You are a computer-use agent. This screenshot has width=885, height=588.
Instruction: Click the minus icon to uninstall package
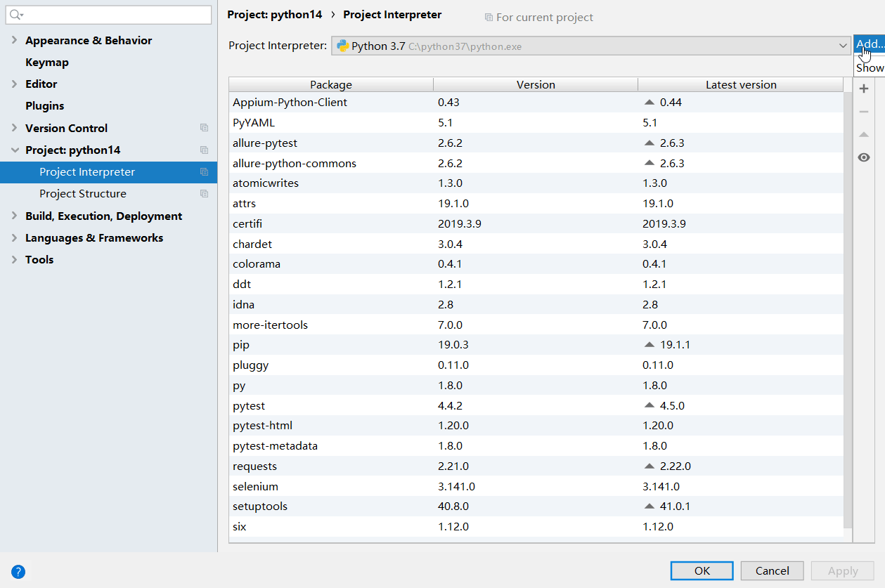(864, 112)
